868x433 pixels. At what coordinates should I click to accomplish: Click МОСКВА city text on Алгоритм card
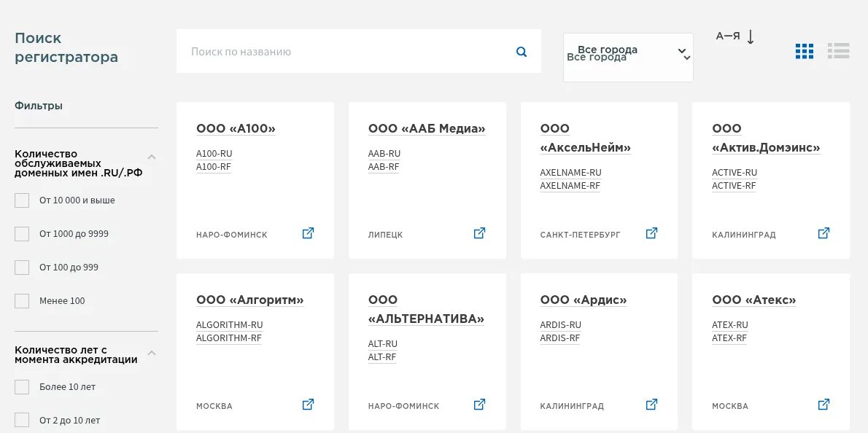click(x=214, y=407)
